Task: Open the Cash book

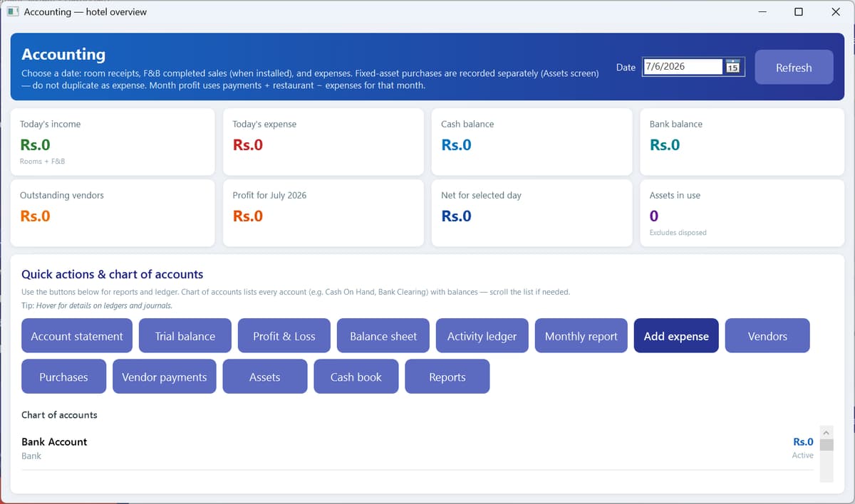Action: pyautogui.click(x=356, y=377)
